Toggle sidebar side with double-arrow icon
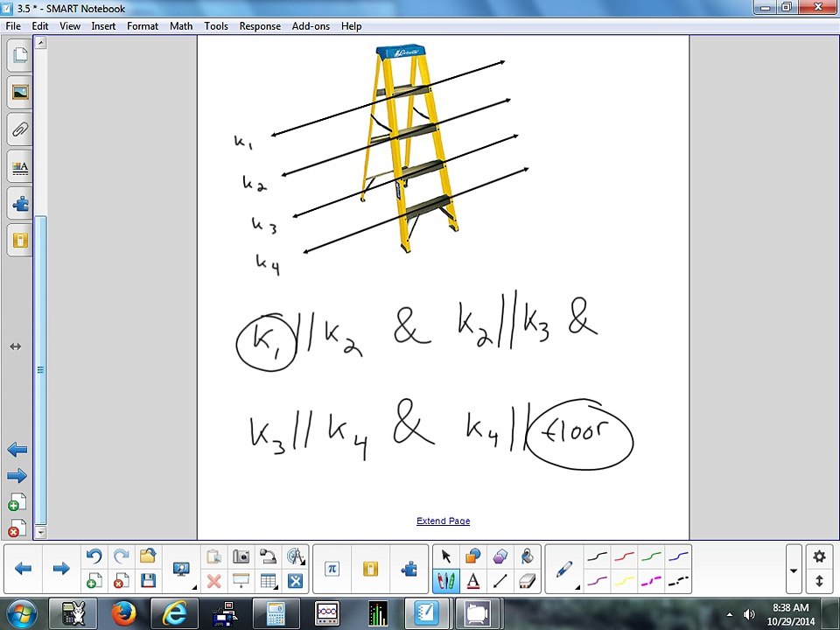The image size is (840, 630). [16, 346]
